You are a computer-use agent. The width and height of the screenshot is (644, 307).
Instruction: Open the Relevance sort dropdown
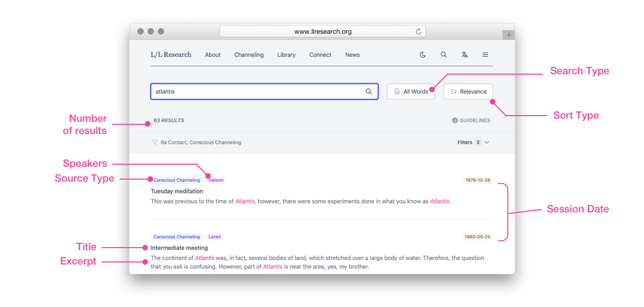pyautogui.click(x=468, y=92)
